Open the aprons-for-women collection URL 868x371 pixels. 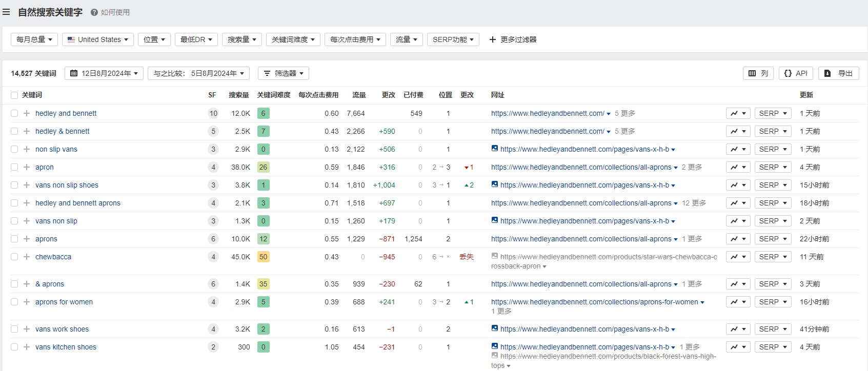pyautogui.click(x=595, y=302)
